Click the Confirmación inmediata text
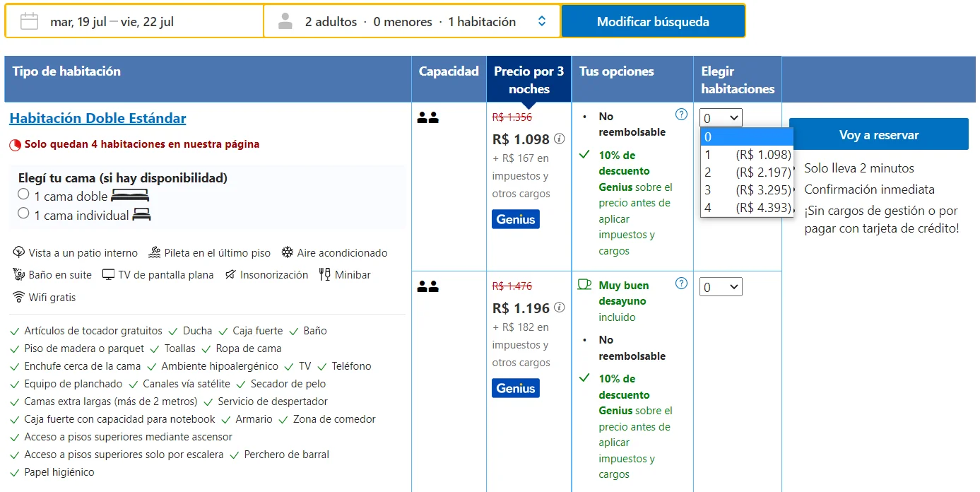 (869, 189)
